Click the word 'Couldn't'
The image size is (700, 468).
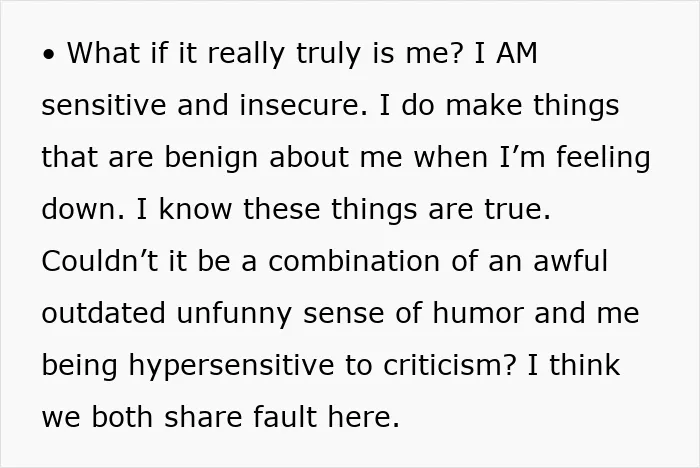[x=100, y=261]
